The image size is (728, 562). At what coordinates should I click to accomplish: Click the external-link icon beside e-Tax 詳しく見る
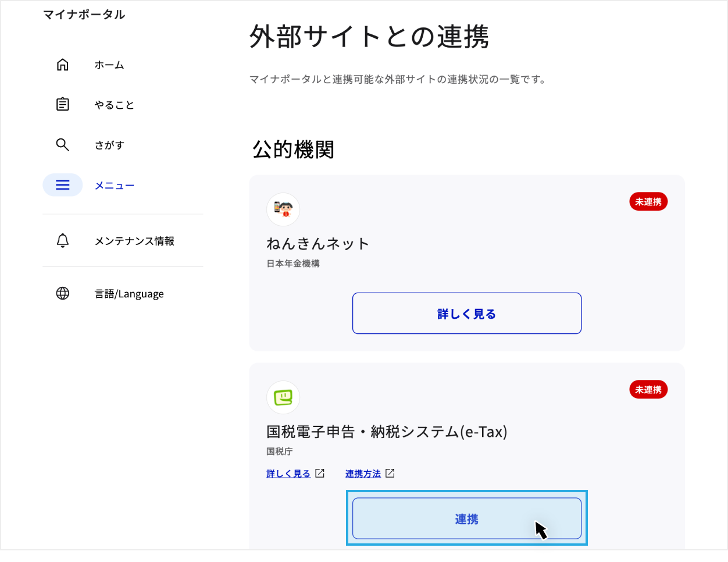[320, 474]
